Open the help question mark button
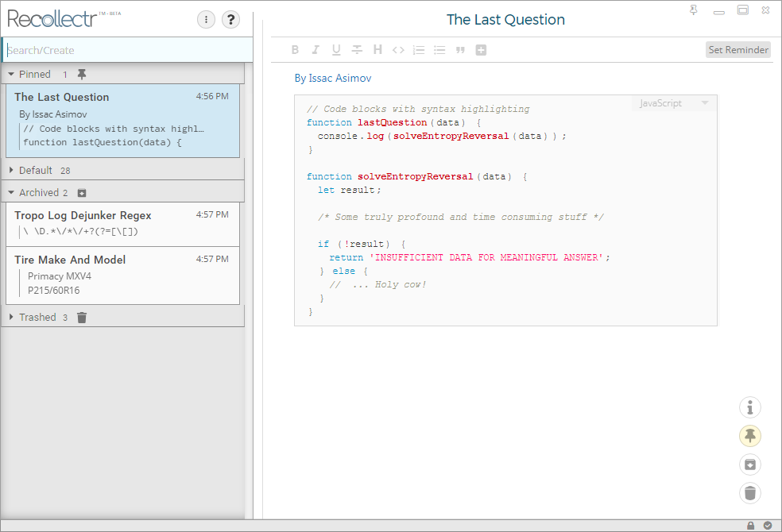This screenshot has width=782, height=532. tap(230, 19)
